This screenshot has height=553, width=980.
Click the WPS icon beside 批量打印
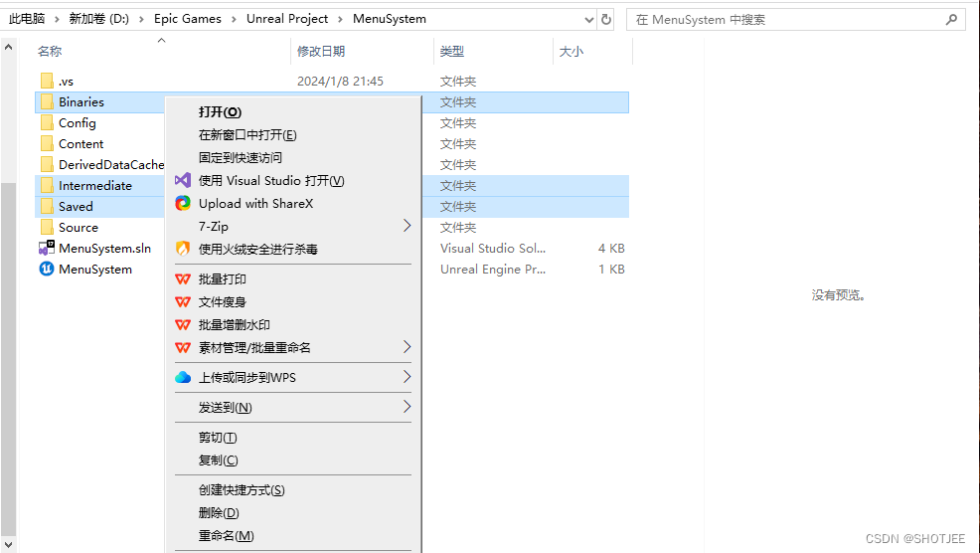click(183, 279)
